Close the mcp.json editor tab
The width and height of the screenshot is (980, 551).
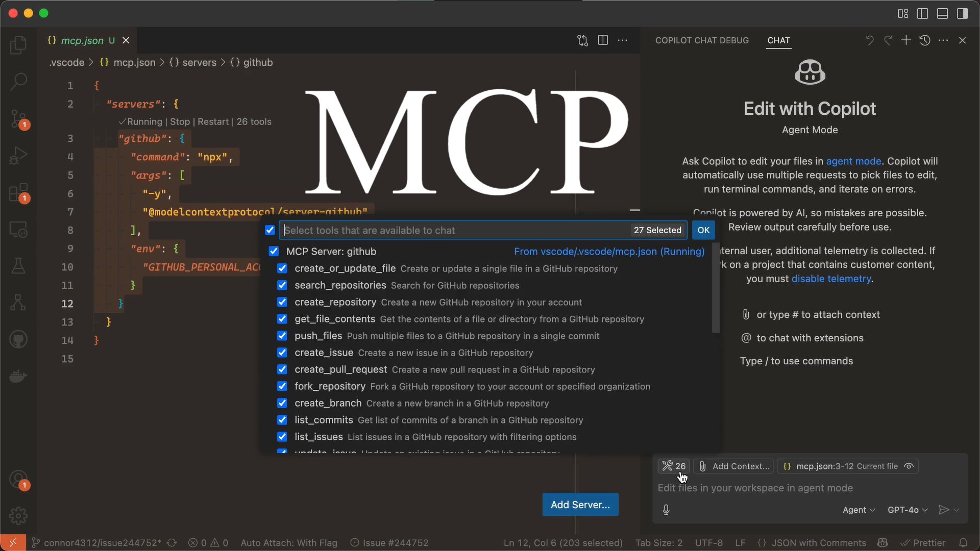(126, 40)
